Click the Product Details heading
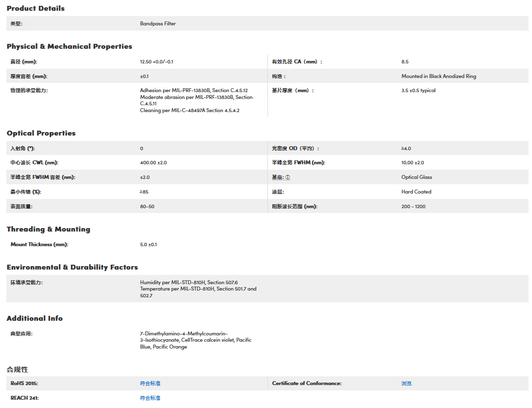Viewport: 532px width, 408px height. (x=36, y=8)
